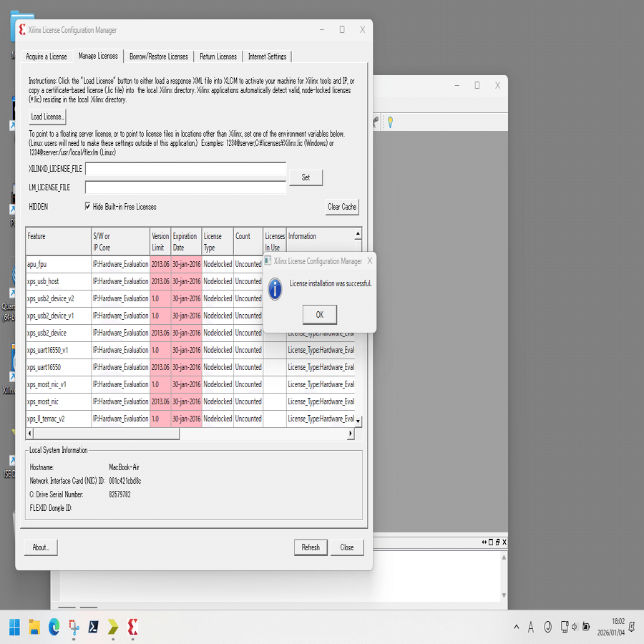Click the table's vertical scroll up arrow
The image size is (644, 644).
358,234
